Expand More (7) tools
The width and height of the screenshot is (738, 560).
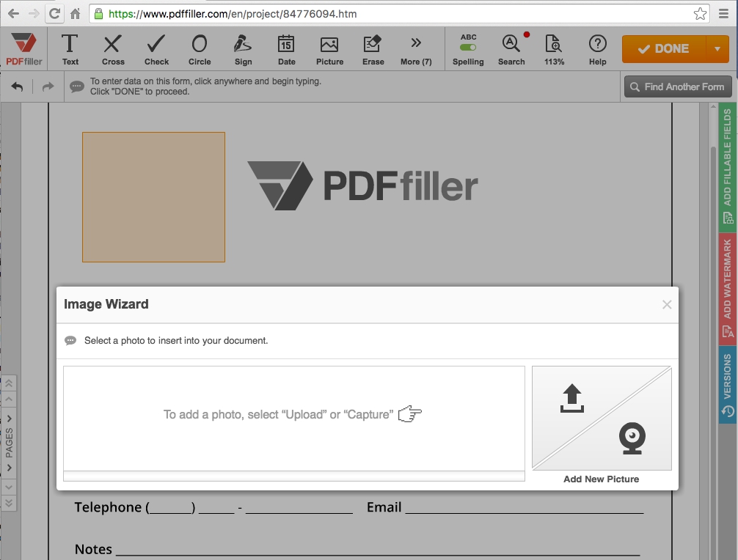[x=416, y=49]
